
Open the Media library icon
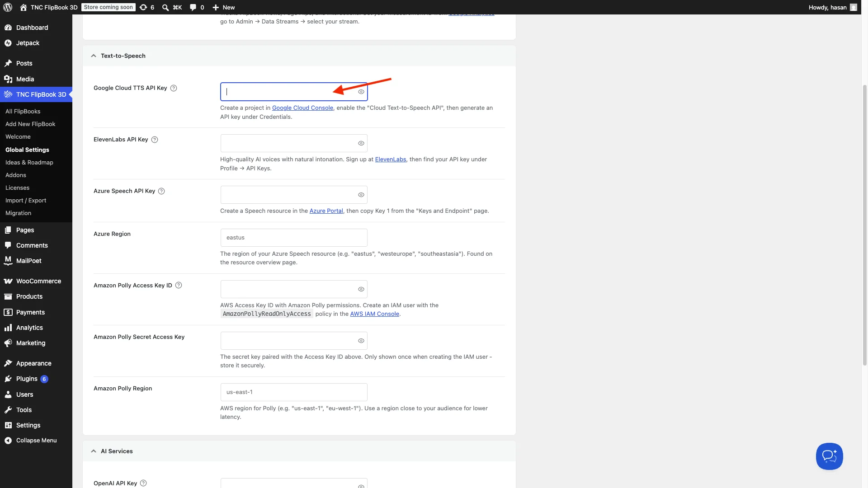coord(8,79)
